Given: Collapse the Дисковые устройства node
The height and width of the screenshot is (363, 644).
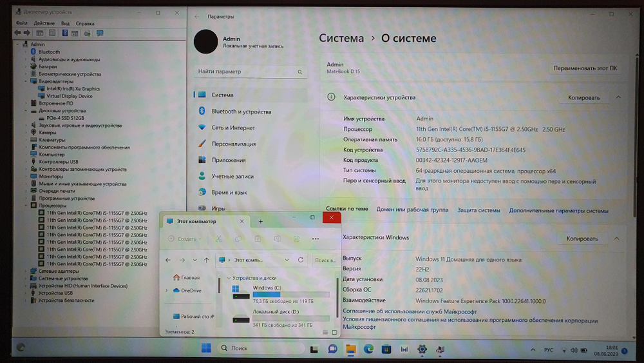Looking at the screenshot, I should click(26, 111).
